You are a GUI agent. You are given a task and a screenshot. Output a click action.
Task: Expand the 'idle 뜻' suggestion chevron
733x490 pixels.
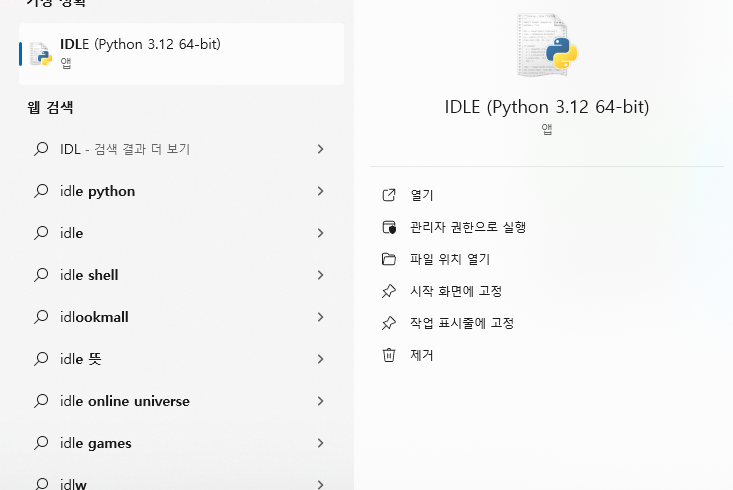(x=320, y=359)
